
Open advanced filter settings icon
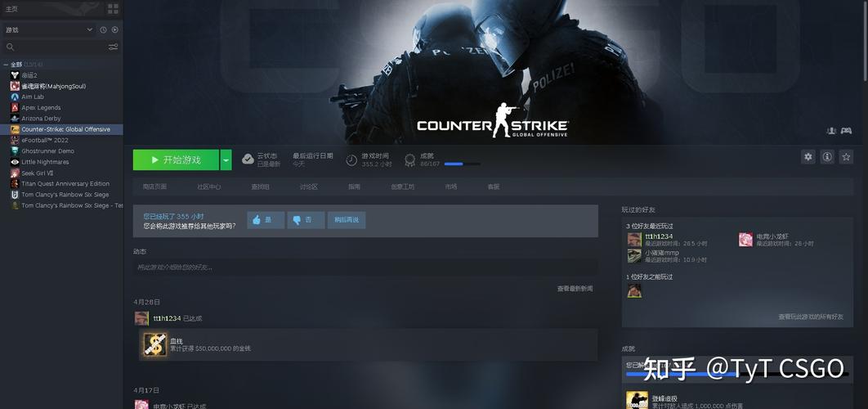(x=113, y=47)
